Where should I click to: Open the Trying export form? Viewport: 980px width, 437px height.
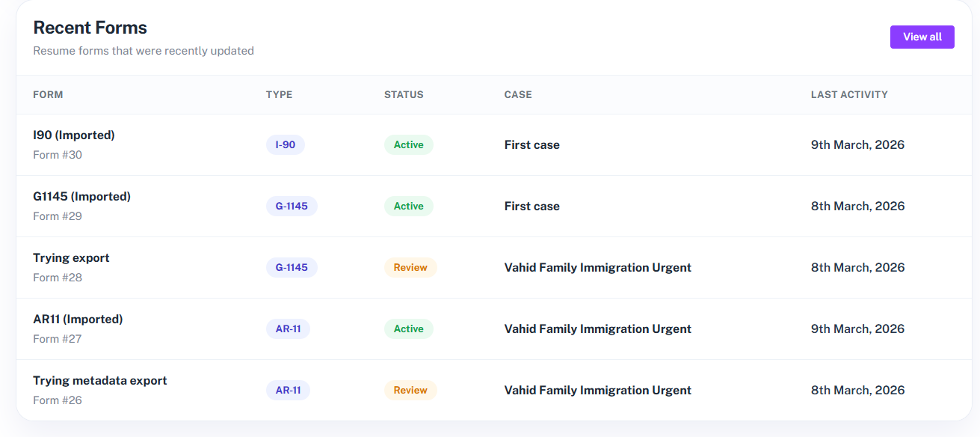point(71,258)
